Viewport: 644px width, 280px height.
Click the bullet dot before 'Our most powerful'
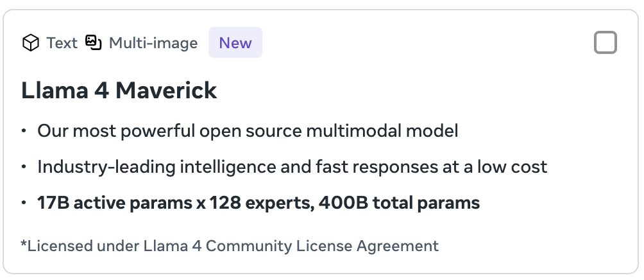tap(24, 131)
